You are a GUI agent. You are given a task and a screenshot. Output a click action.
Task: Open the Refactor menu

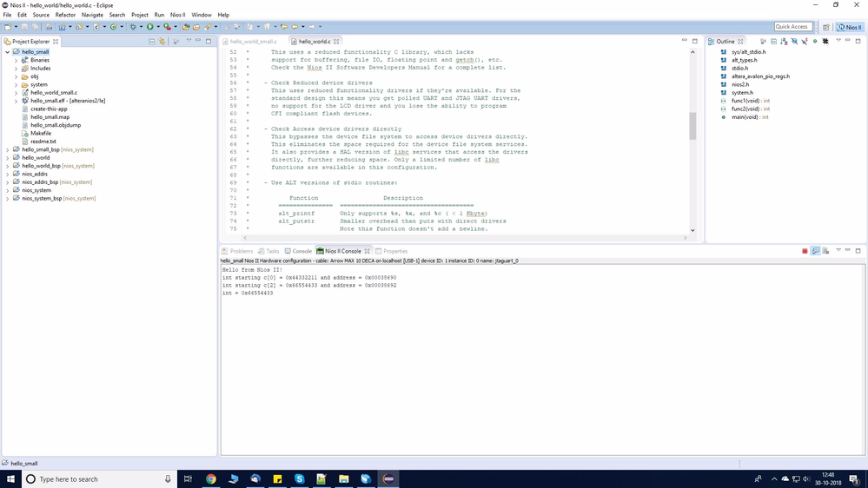[x=65, y=15]
